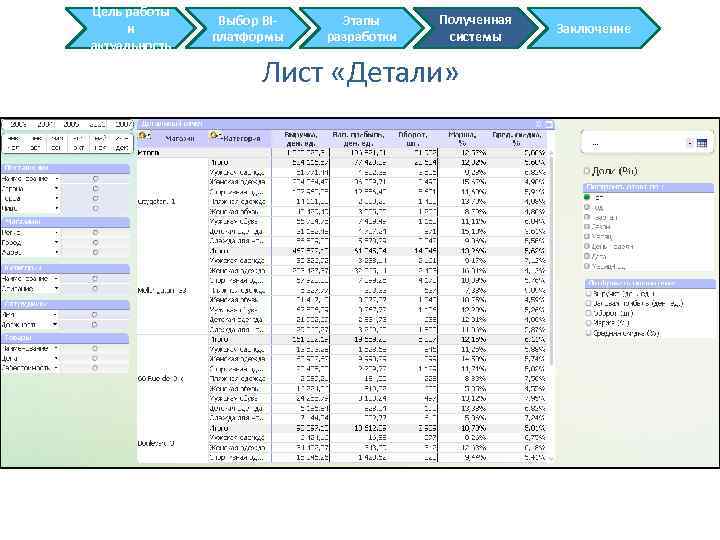The height and width of the screenshot is (540, 720).
Task: Enable the Валовая прибыль (ден. ед.) checkbox
Action: [x=588, y=304]
